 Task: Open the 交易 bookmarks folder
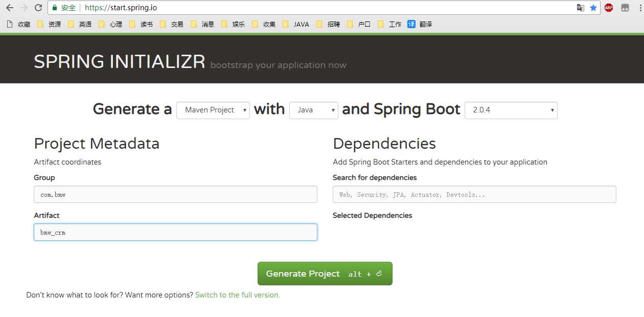pyautogui.click(x=172, y=24)
